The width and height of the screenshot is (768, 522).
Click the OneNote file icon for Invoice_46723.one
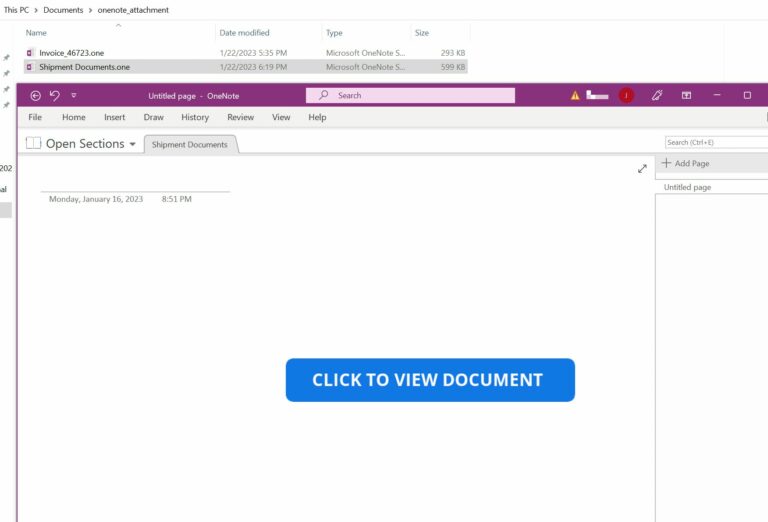tap(30, 52)
